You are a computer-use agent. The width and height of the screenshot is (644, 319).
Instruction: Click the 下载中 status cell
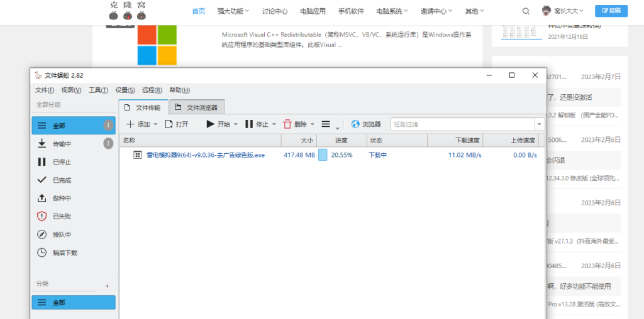[x=377, y=155]
